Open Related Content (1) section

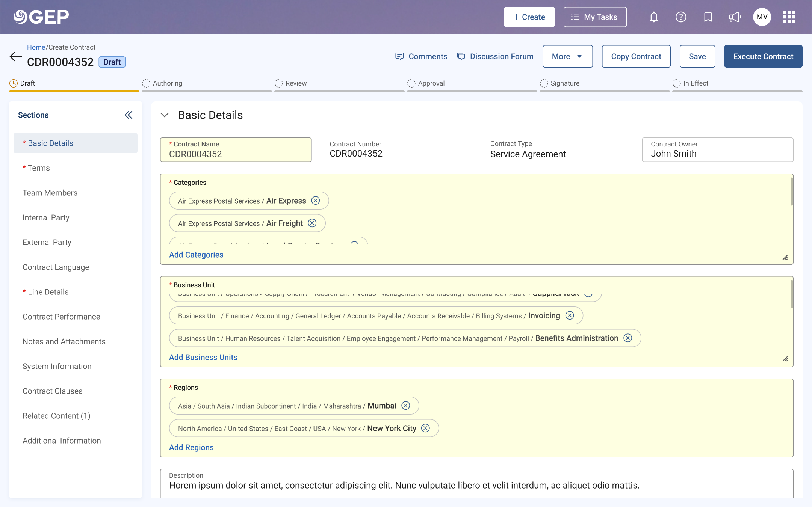pyautogui.click(x=76, y=416)
